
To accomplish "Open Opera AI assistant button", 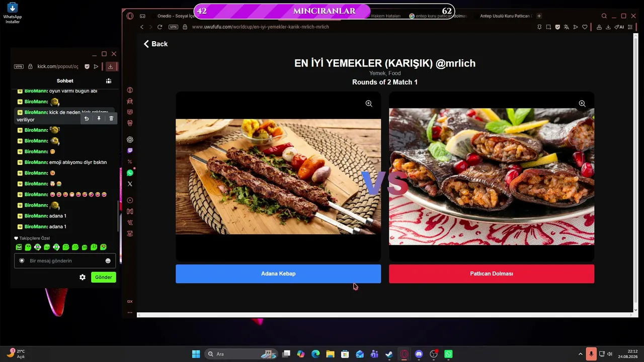I will pyautogui.click(x=619, y=27).
